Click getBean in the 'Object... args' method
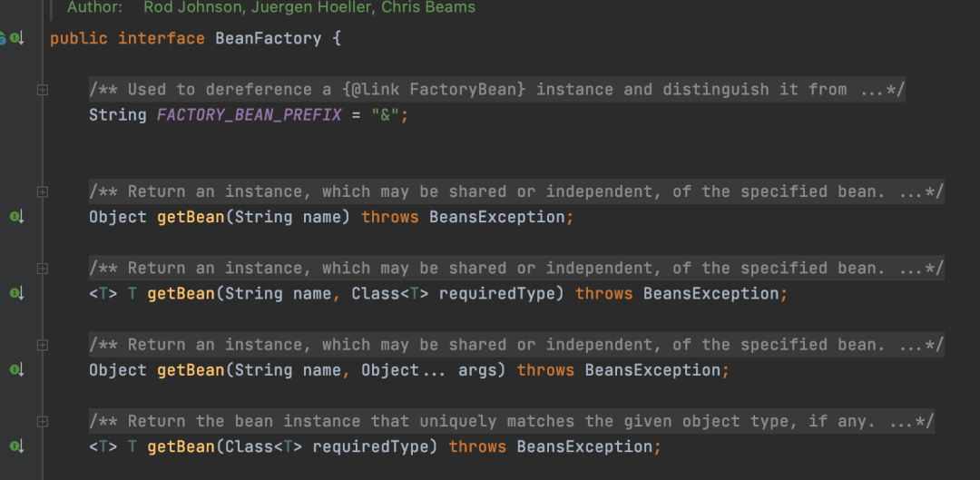Screen dimensions: 980x480 click(191, 370)
